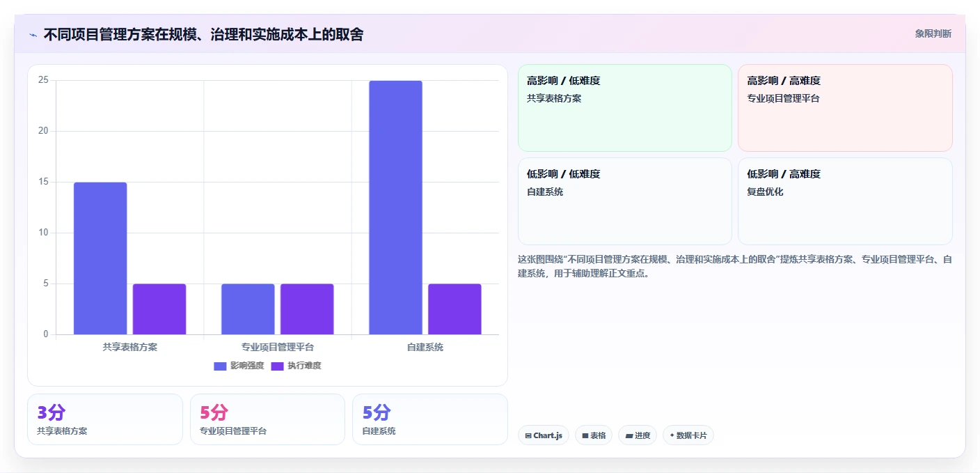
Task: Select the 自建系统 x-axis label
Action: coord(425,346)
